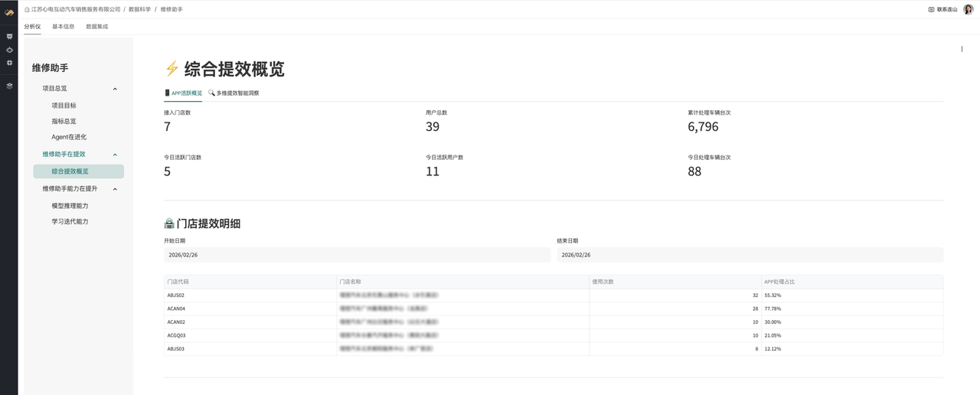Screen dimensions: 980x395
Task: Select the APP活跃概览 tab
Action: click(183, 93)
